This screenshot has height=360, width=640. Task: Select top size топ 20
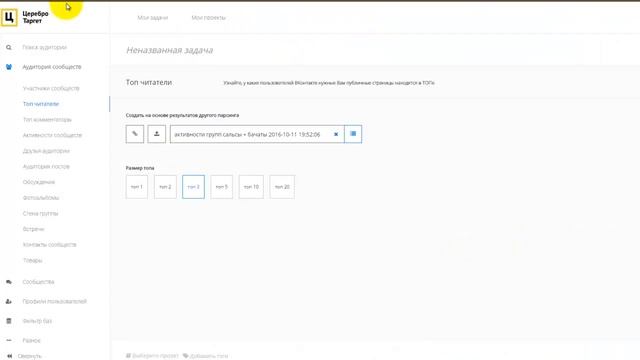[282, 187]
